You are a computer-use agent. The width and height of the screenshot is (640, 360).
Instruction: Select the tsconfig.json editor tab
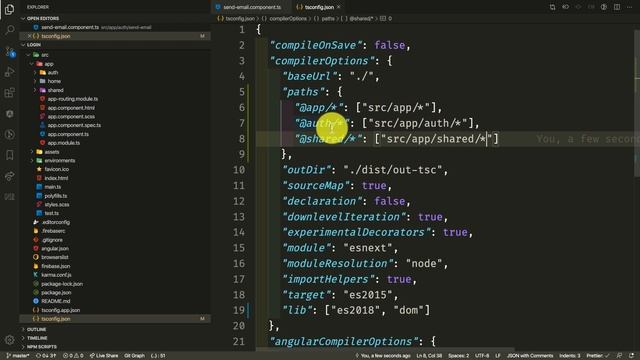coord(318,7)
